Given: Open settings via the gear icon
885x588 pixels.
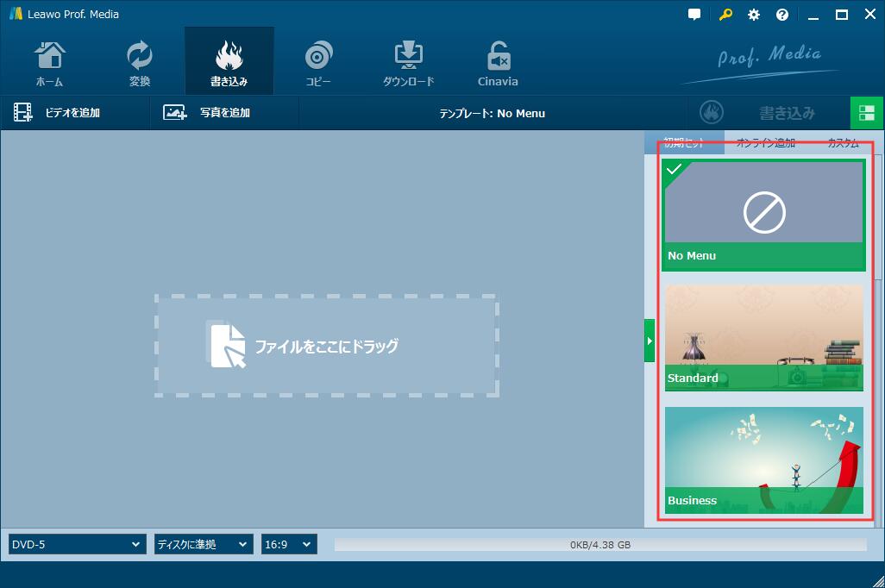Looking at the screenshot, I should tap(754, 15).
